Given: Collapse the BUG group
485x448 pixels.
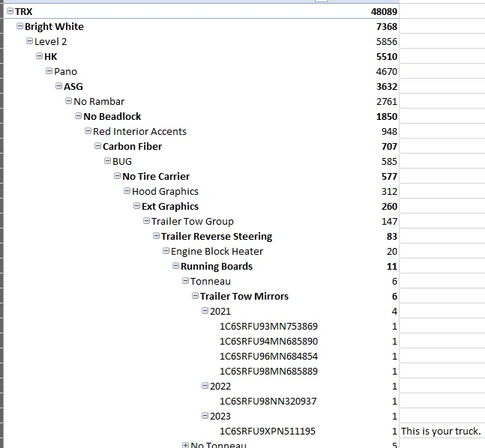Looking at the screenshot, I should [107, 161].
